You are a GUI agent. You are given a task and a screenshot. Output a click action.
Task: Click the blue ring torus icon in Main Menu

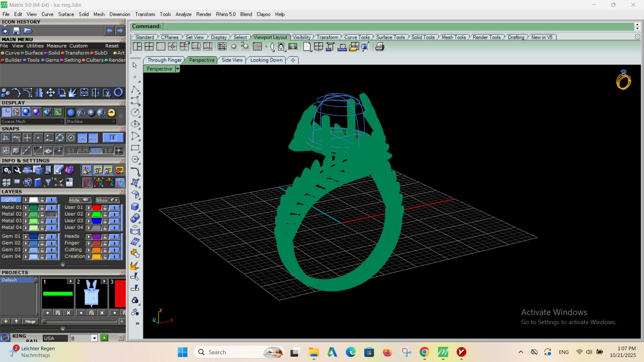118,93
